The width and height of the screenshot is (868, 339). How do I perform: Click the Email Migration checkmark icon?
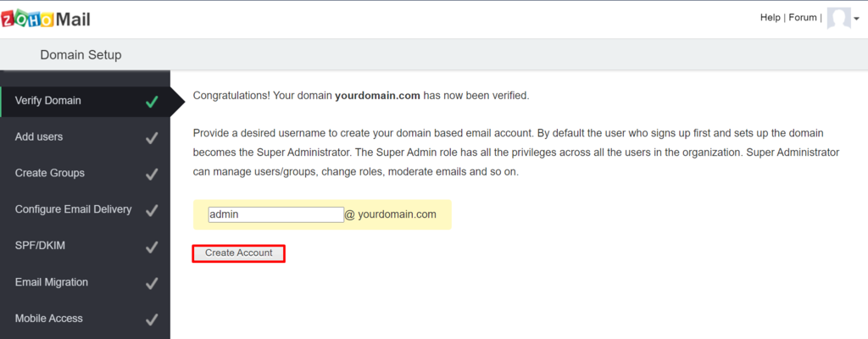(152, 283)
